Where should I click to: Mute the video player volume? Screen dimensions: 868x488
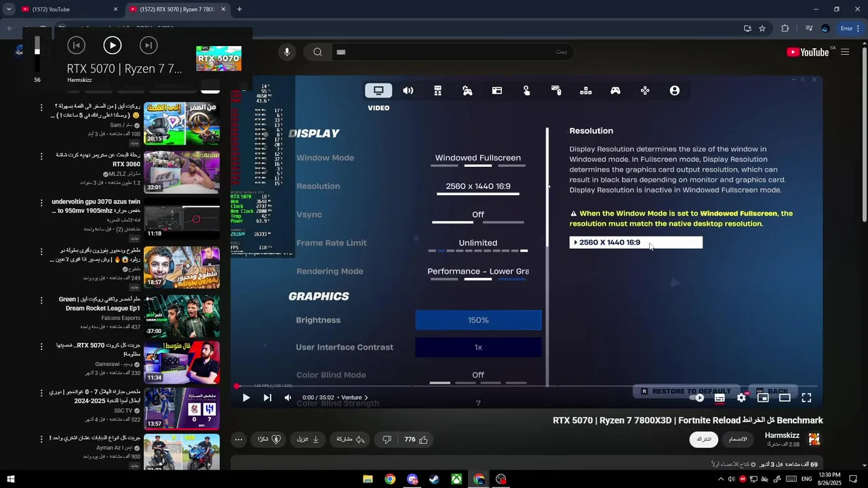coord(288,398)
